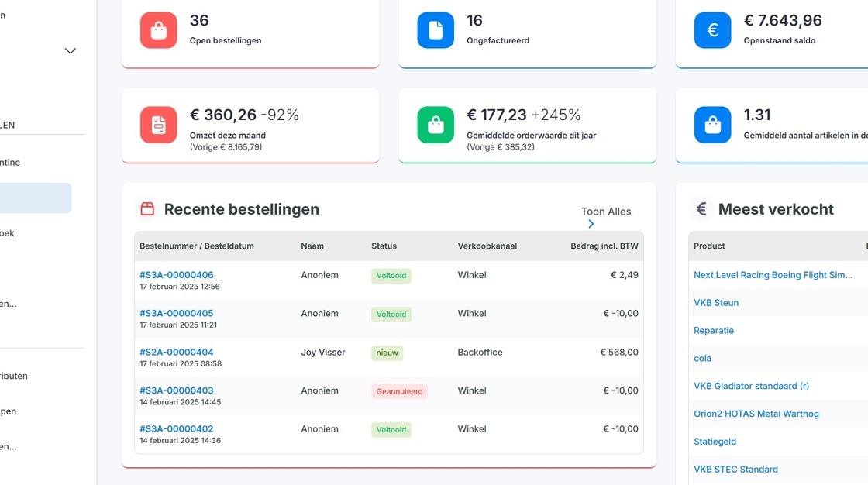Click the Status column header
This screenshot has height=485, width=868.
click(384, 246)
